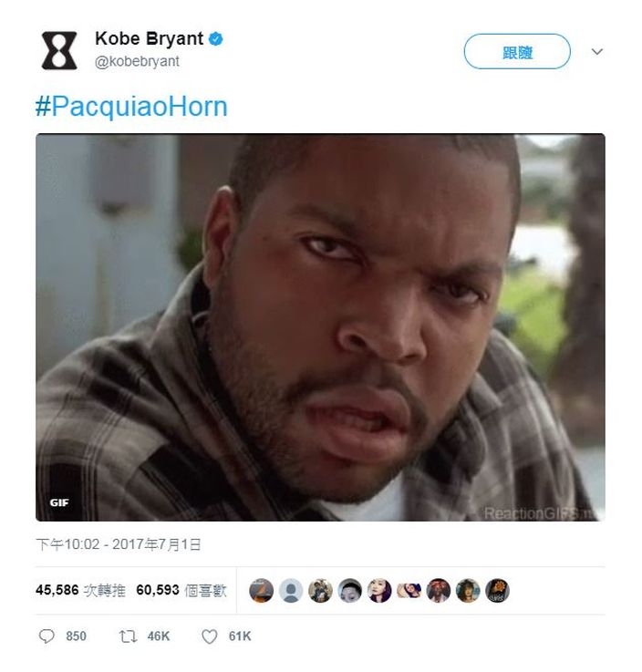Open the first liker's avatar
Screen dimensions: 642x672
[261, 590]
